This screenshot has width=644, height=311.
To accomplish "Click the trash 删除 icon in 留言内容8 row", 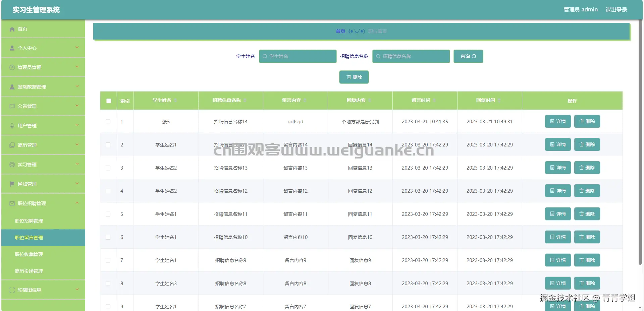I will pyautogui.click(x=581, y=283).
